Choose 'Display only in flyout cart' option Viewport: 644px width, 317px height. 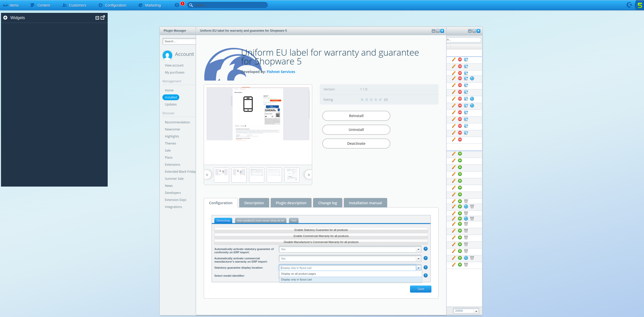click(x=350, y=279)
